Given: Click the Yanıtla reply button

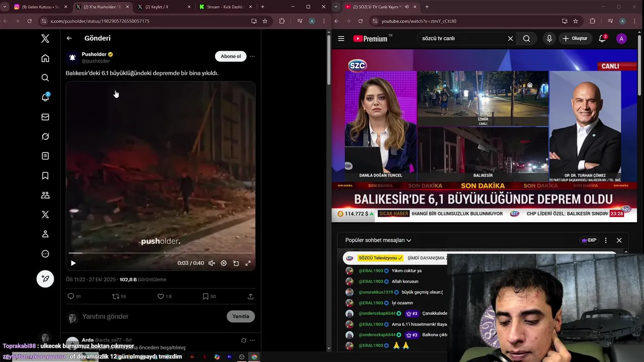Looking at the screenshot, I should coord(240,316).
